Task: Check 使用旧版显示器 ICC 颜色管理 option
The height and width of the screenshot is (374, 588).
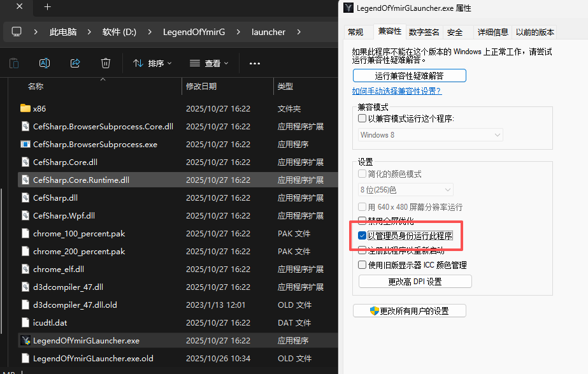Action: point(362,264)
